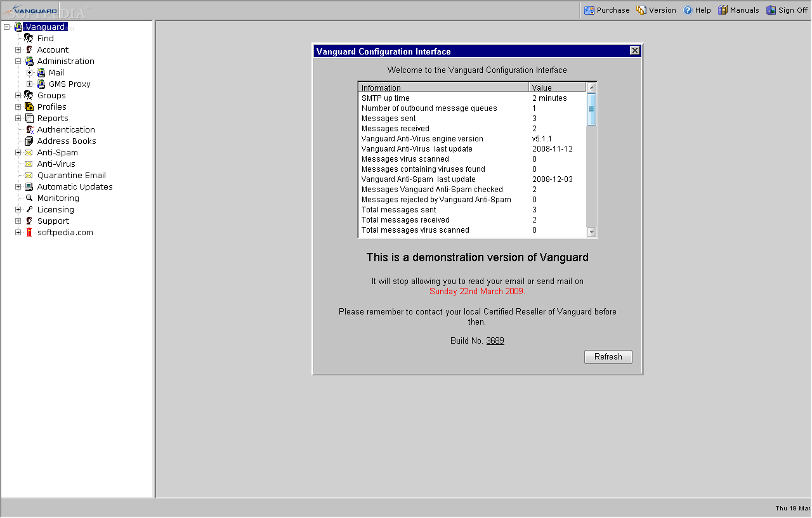Select the Quarantine Email tree label
The height and width of the screenshot is (518, 812).
click(72, 175)
